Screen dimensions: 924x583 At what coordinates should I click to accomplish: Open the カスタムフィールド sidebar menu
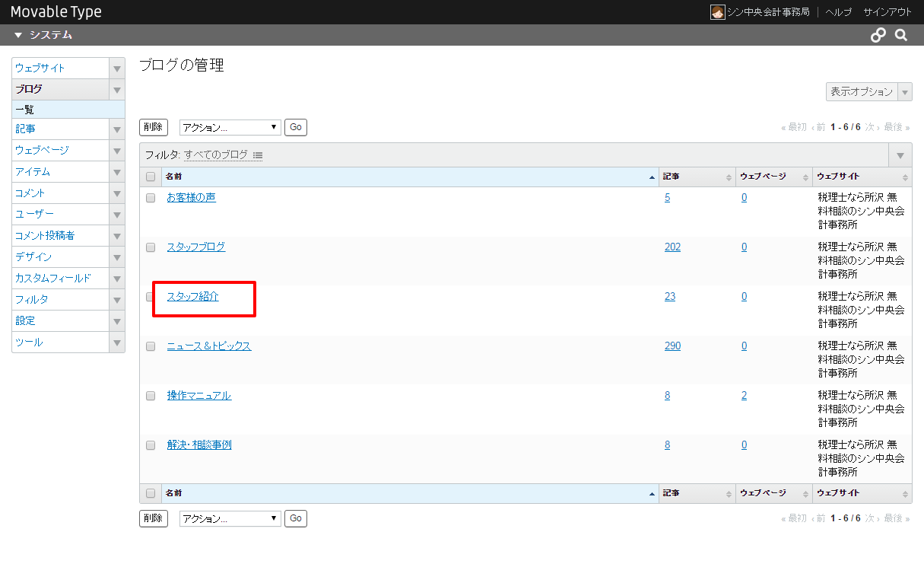click(x=61, y=279)
